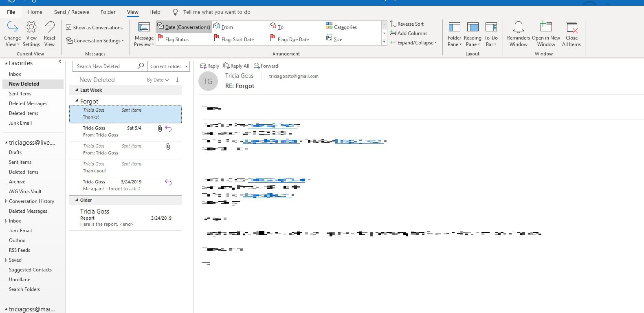Arrange messages by Size

[334, 39]
